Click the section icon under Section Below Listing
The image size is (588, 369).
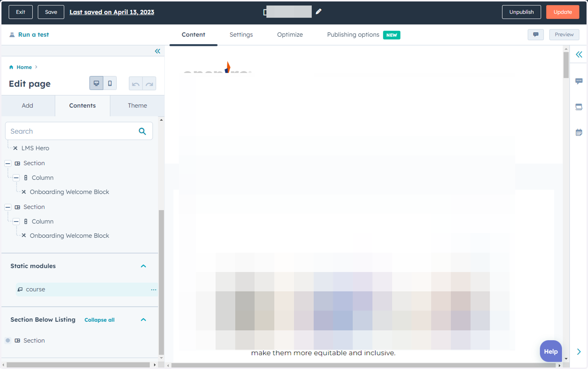pyautogui.click(x=18, y=341)
